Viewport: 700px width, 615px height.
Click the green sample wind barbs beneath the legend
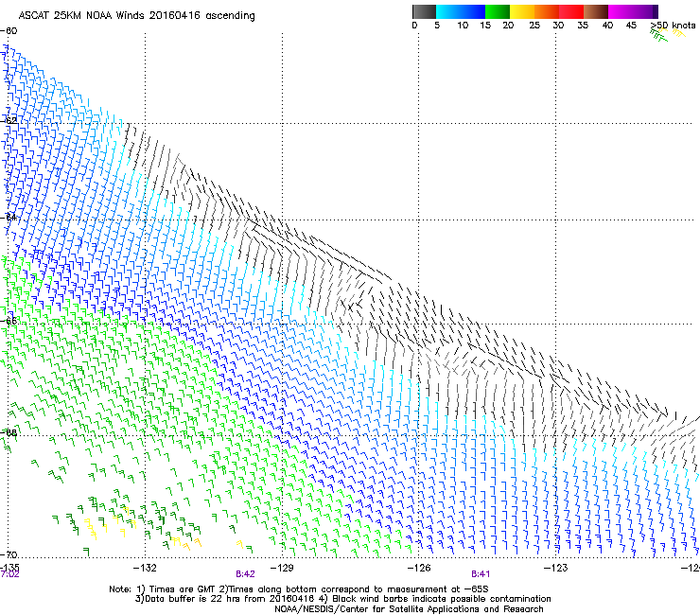(659, 37)
